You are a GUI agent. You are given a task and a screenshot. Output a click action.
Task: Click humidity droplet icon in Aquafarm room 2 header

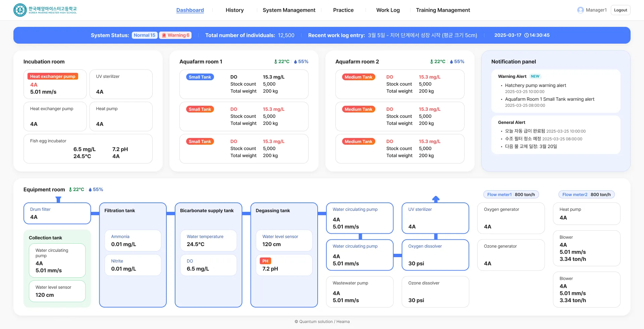pos(451,62)
